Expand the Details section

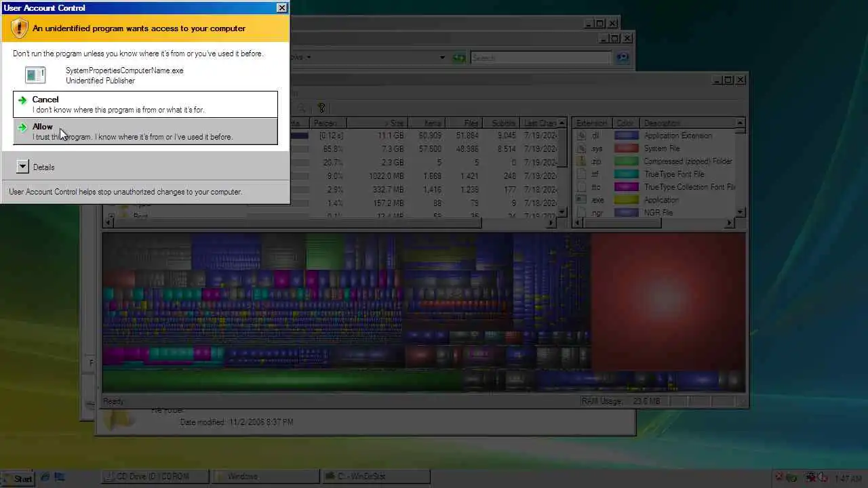pyautogui.click(x=22, y=167)
